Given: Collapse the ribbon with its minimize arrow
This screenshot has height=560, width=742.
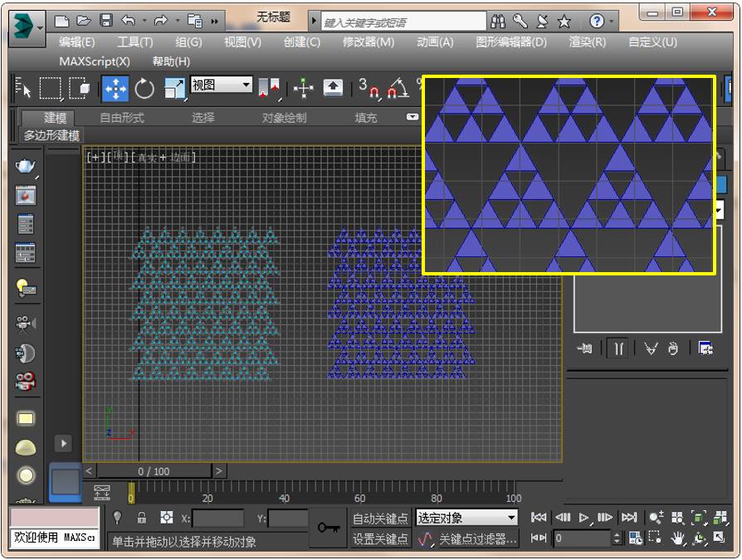Looking at the screenshot, I should 412,117.
